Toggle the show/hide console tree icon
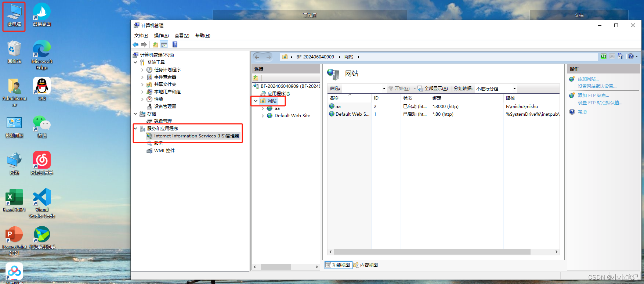This screenshot has width=644, height=284. (164, 44)
